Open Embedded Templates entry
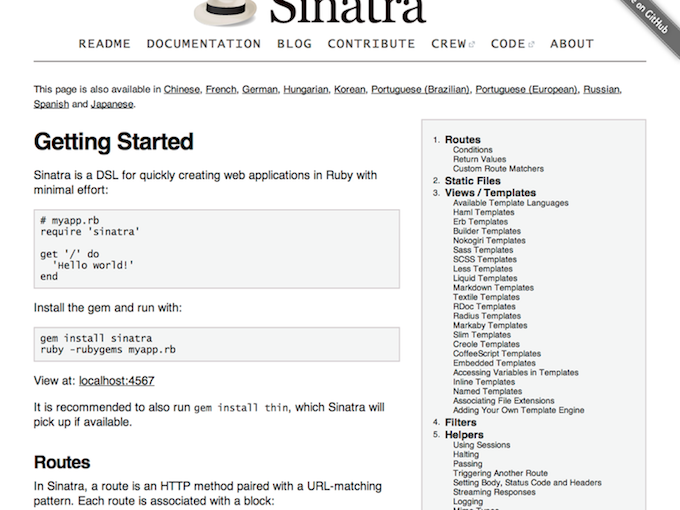Image resolution: width=680 pixels, height=510 pixels. (494, 363)
